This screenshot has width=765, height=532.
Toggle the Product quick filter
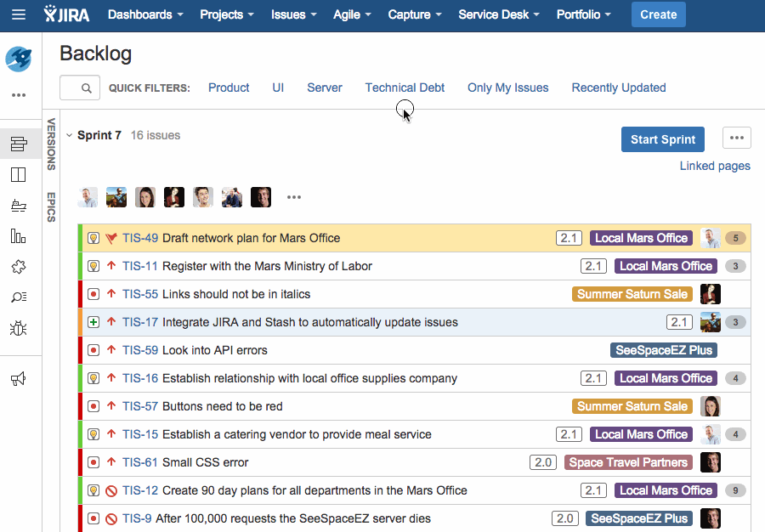(229, 88)
